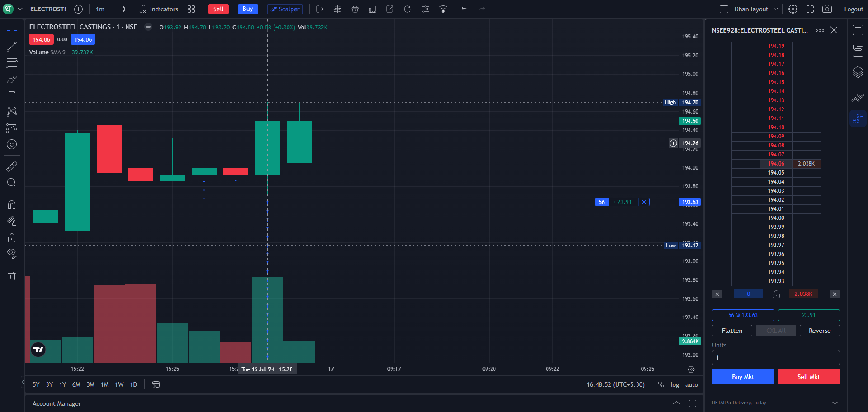The width and height of the screenshot is (868, 412).
Task: Open the go to date calendar icon
Action: click(x=156, y=384)
